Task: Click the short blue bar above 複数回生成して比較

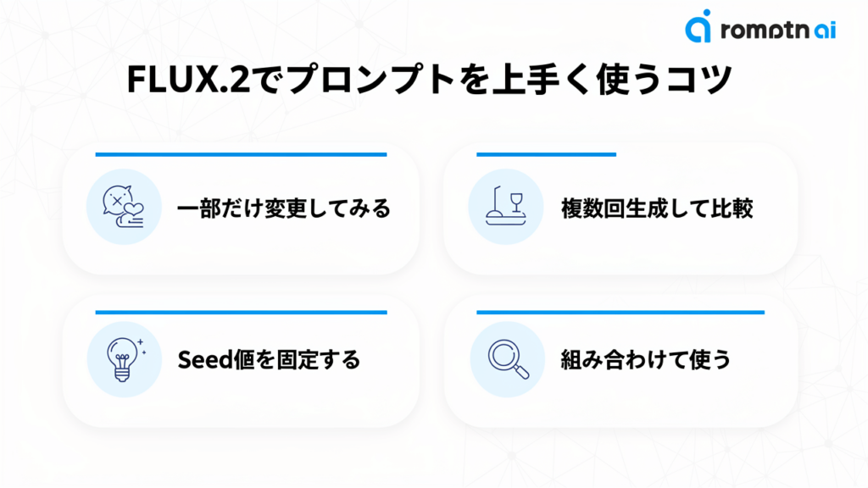Action: tap(546, 154)
